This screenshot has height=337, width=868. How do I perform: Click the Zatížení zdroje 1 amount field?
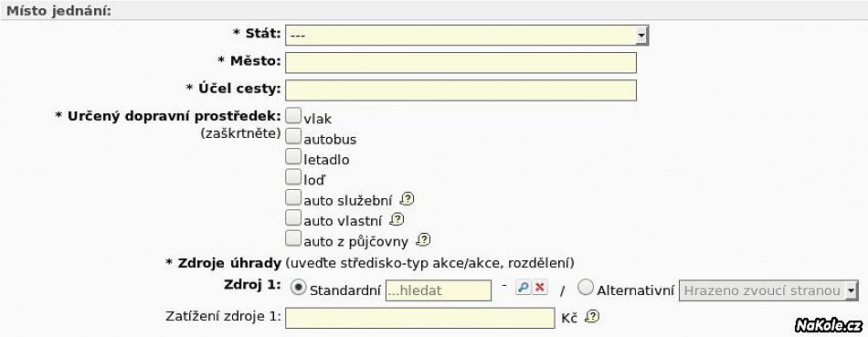click(x=419, y=318)
